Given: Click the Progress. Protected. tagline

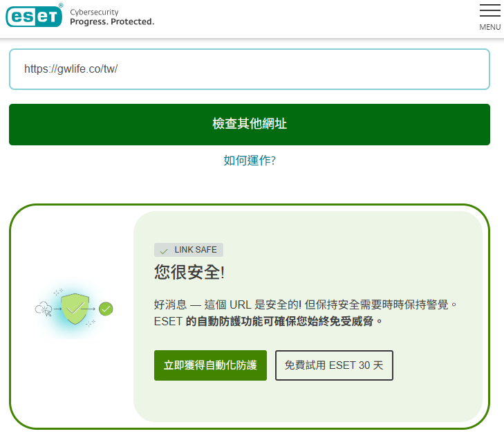Looking at the screenshot, I should (112, 21).
